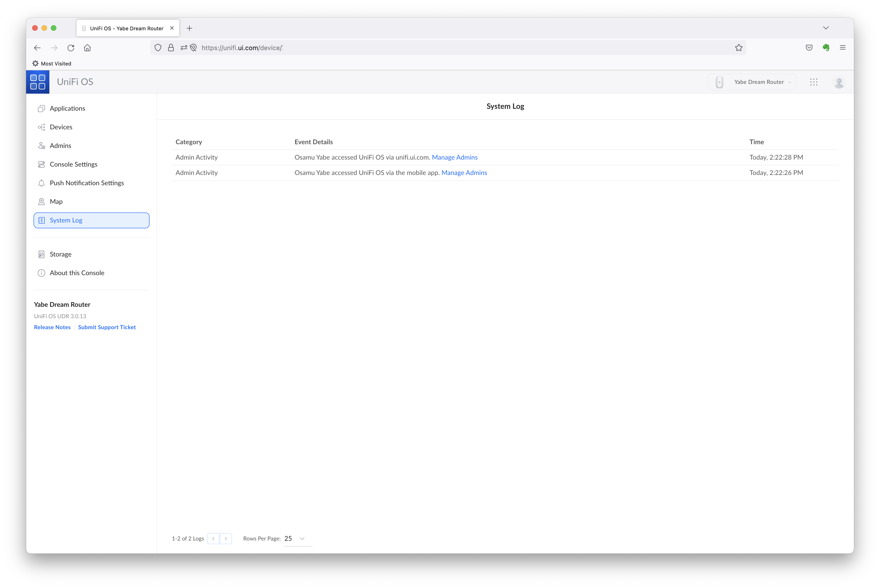The image size is (880, 588).
Task: Click the Devices sidebar icon
Action: coord(41,127)
